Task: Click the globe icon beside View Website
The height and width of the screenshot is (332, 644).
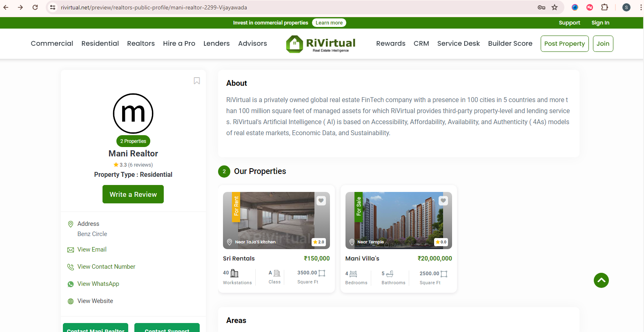Action: tap(71, 301)
